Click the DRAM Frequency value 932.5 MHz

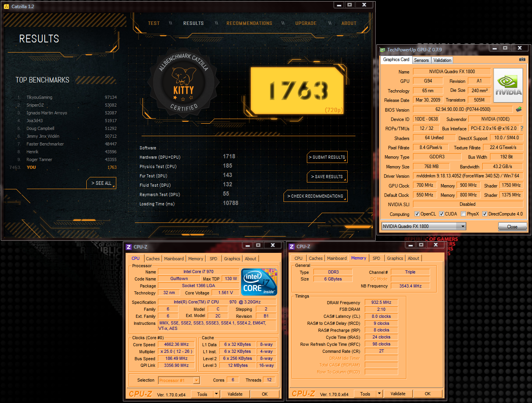pos(381,302)
